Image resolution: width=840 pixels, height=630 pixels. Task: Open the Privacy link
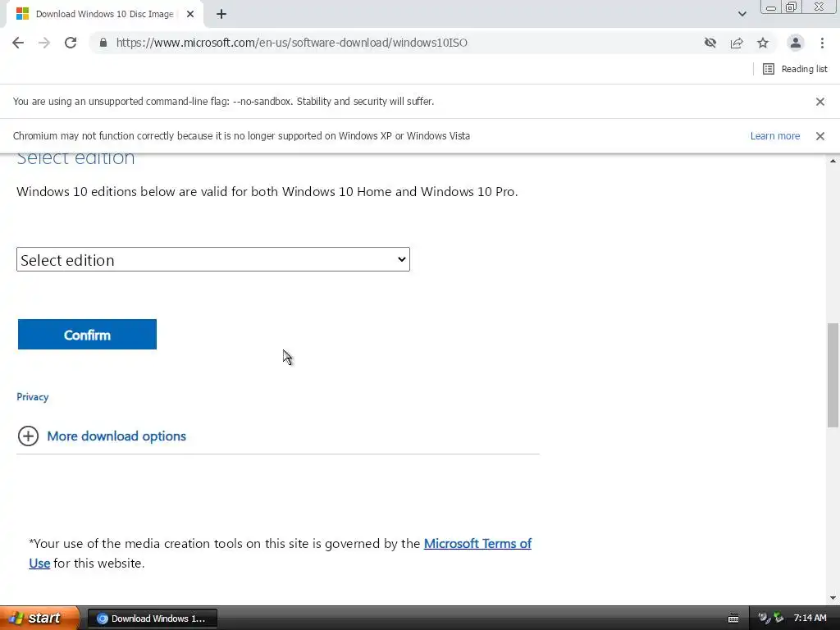[33, 397]
